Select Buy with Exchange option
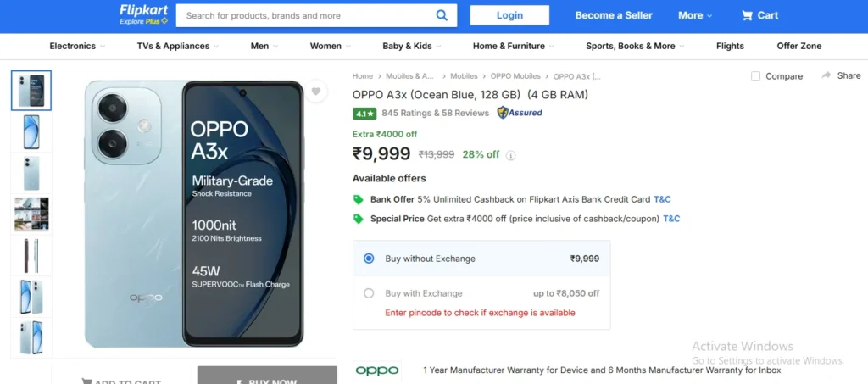This screenshot has width=868, height=384. [x=369, y=293]
